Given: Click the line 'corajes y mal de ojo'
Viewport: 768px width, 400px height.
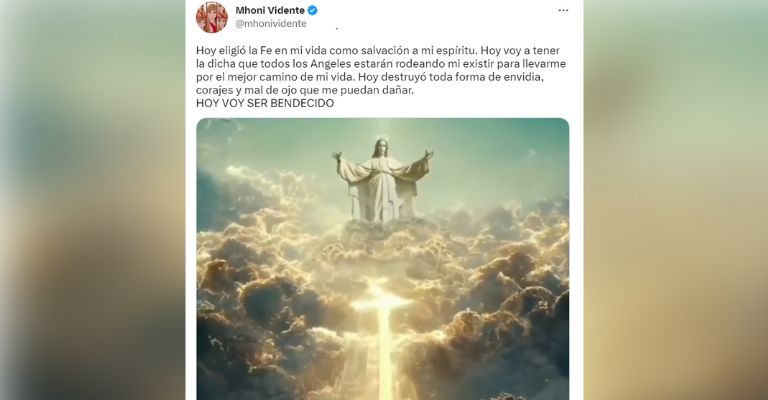Looking at the screenshot, I should (x=305, y=90).
